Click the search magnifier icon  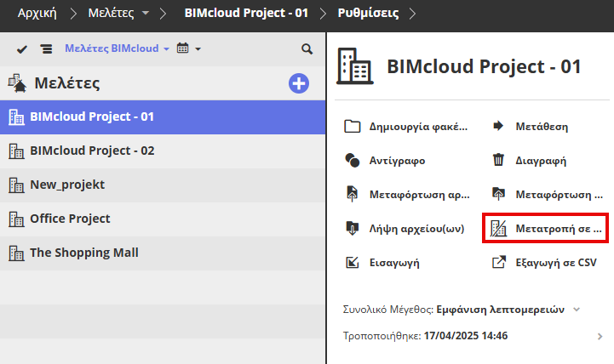coord(307,48)
